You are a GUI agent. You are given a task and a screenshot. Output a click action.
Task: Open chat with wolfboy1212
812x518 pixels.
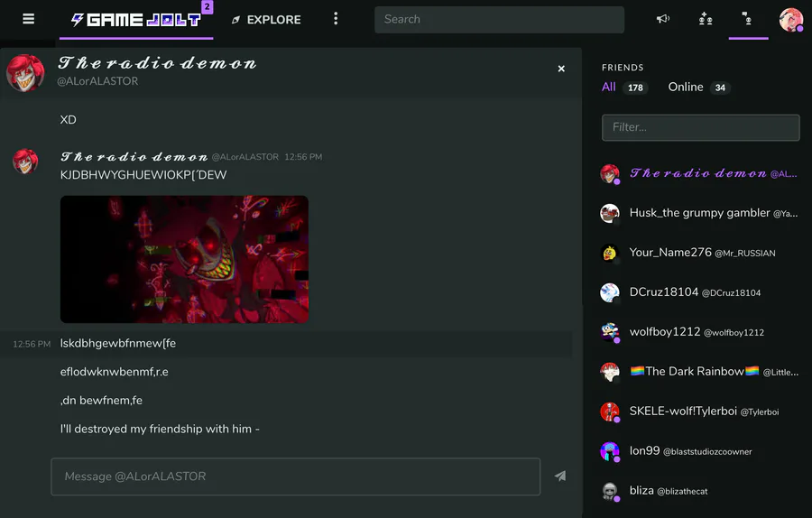pyautogui.click(x=699, y=332)
